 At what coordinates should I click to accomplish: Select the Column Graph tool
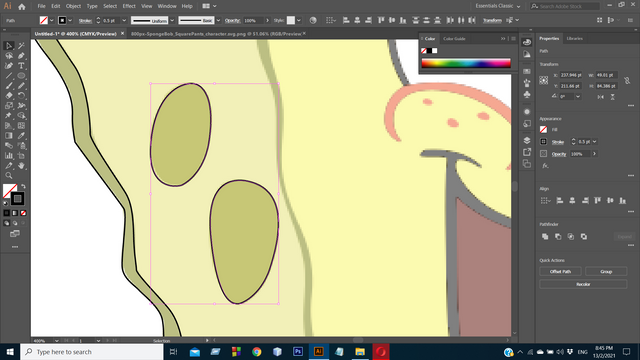click(9, 156)
